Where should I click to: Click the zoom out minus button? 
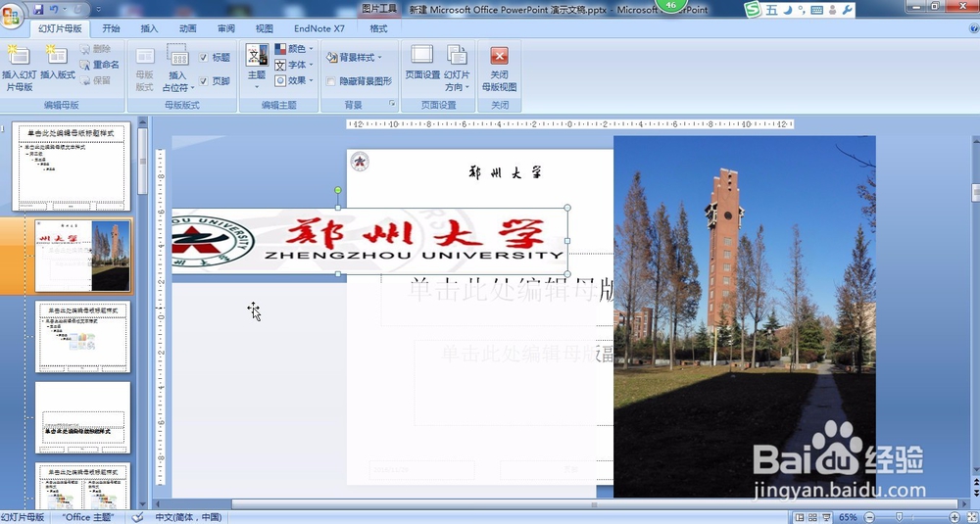point(868,517)
